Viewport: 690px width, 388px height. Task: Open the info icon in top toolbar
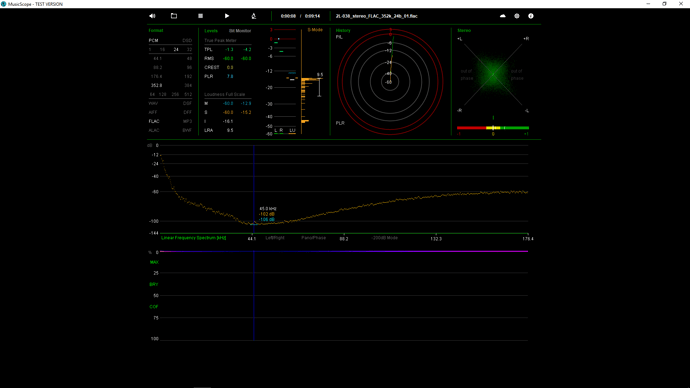tap(531, 16)
